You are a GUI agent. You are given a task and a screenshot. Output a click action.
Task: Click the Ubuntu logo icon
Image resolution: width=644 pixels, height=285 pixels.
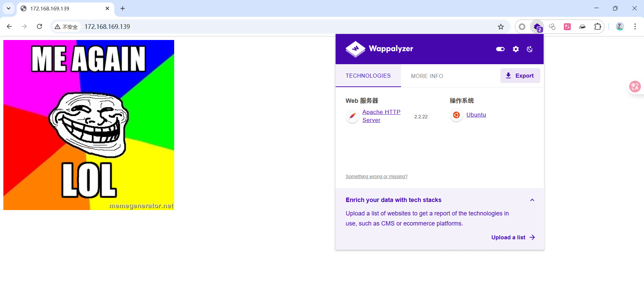(x=456, y=115)
